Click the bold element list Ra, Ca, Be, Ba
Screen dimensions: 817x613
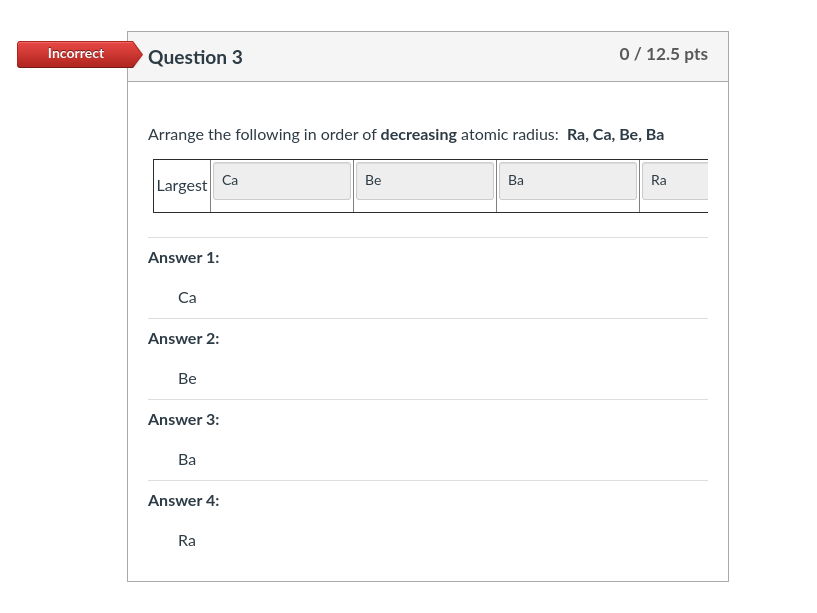click(615, 135)
